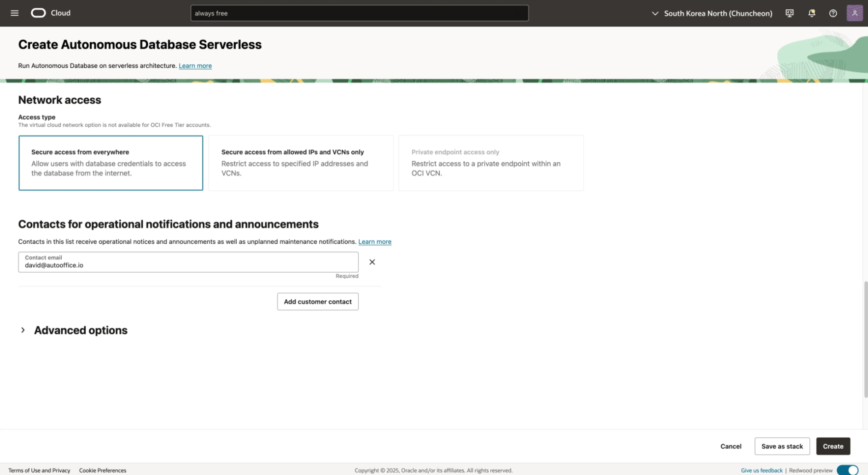Open Cookie Preferences link

point(103,470)
